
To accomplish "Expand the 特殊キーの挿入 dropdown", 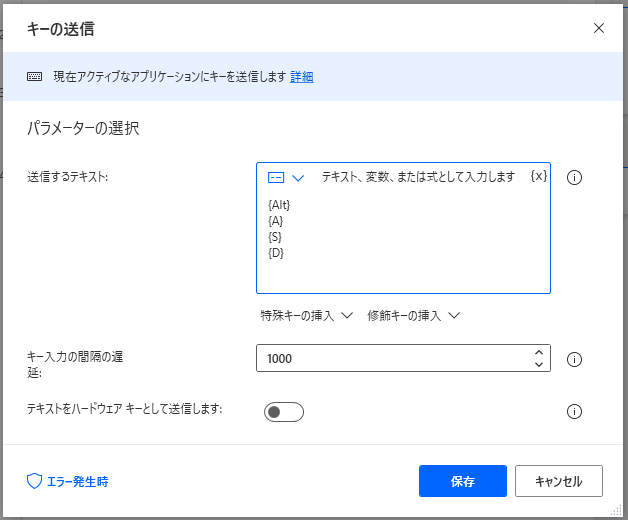I will coord(307,315).
